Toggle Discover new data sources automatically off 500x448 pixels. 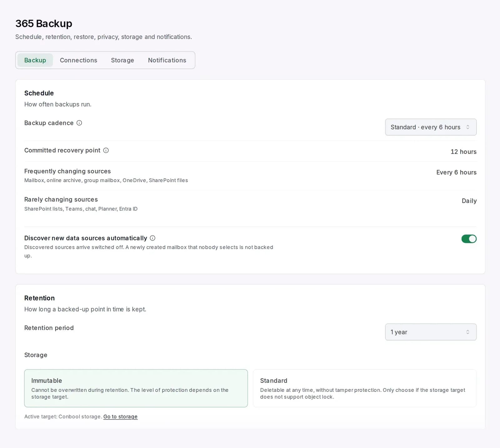click(469, 239)
